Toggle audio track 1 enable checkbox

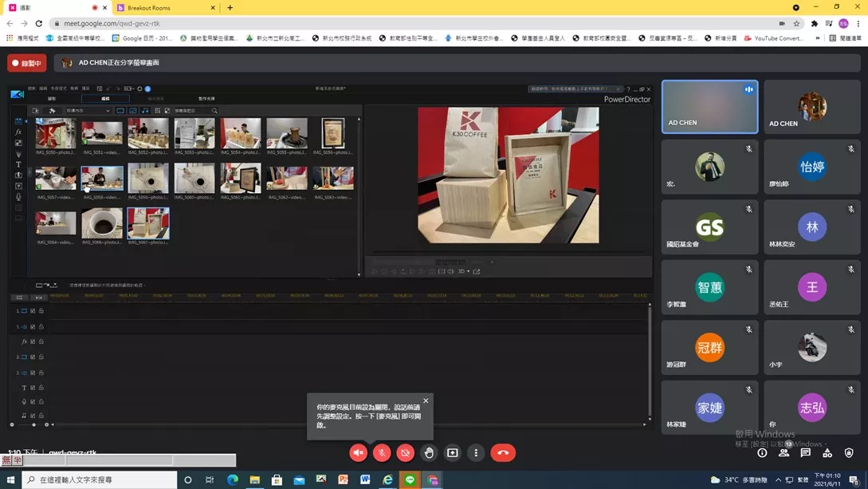point(33,327)
